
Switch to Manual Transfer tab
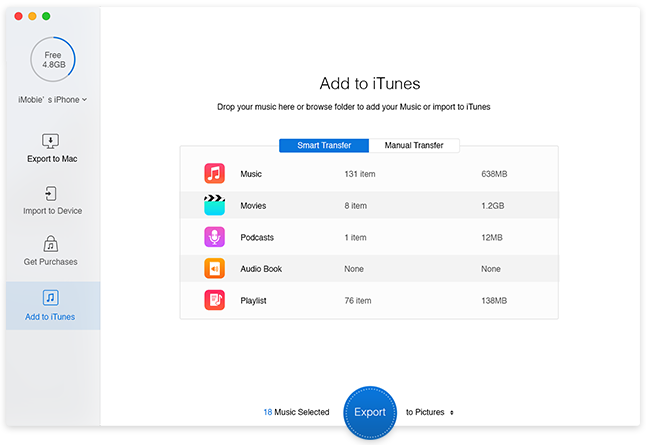(x=414, y=145)
